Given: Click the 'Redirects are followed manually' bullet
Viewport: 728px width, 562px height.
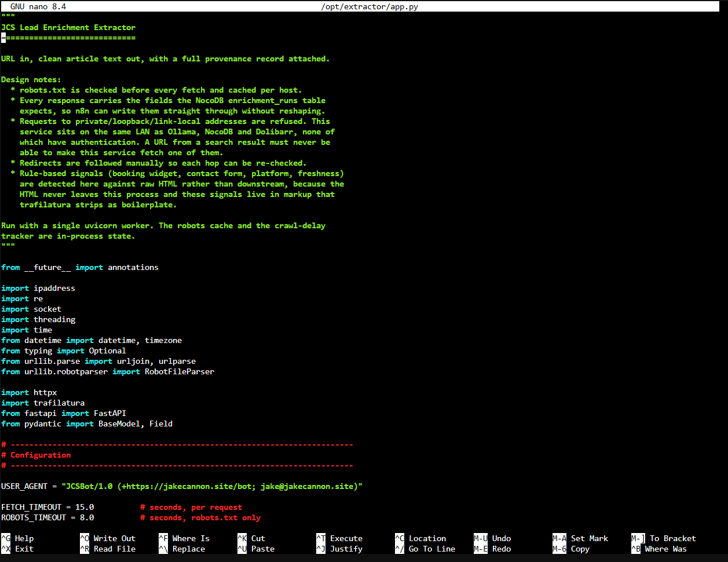Looking at the screenshot, I should (159, 163).
